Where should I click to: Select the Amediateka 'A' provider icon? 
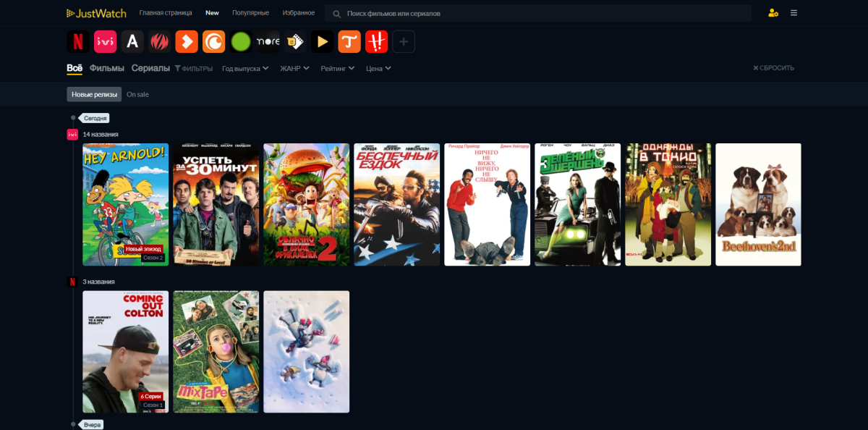point(132,42)
